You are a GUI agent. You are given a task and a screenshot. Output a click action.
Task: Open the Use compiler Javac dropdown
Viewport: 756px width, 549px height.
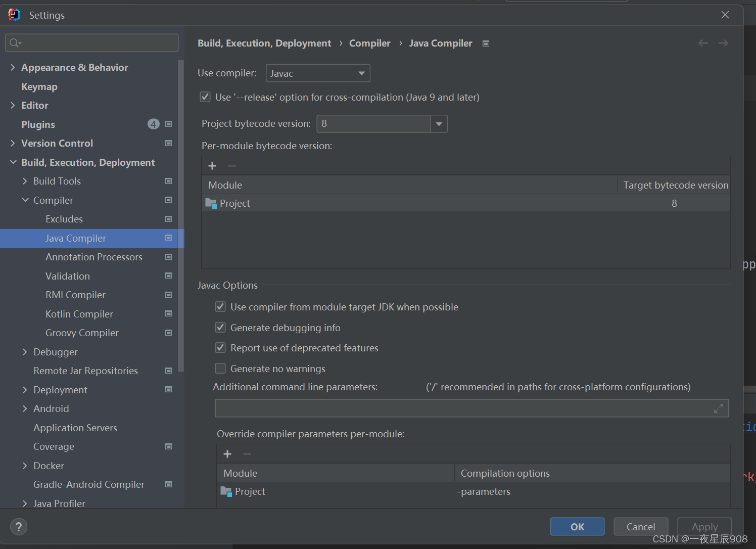click(318, 73)
